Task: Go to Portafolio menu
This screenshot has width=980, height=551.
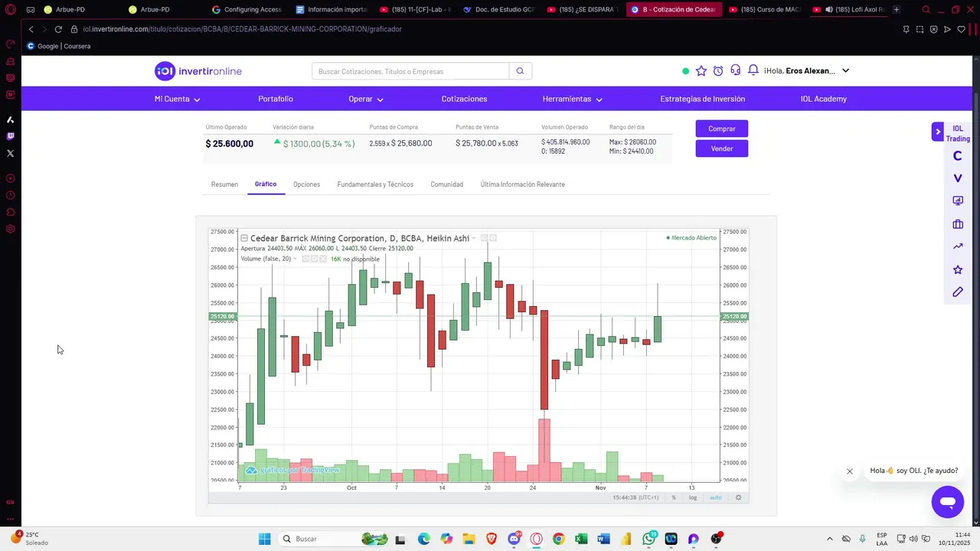Action: 276,99
